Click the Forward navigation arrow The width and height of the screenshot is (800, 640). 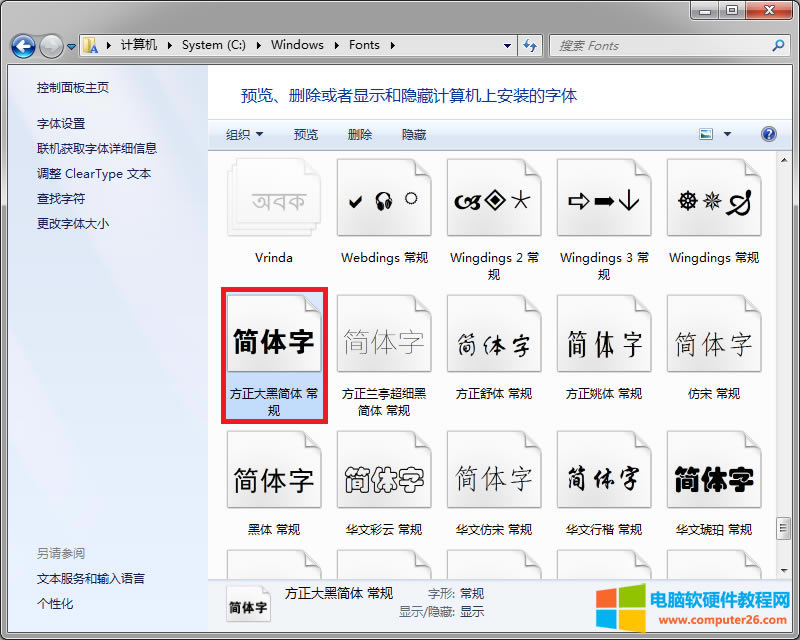51,46
